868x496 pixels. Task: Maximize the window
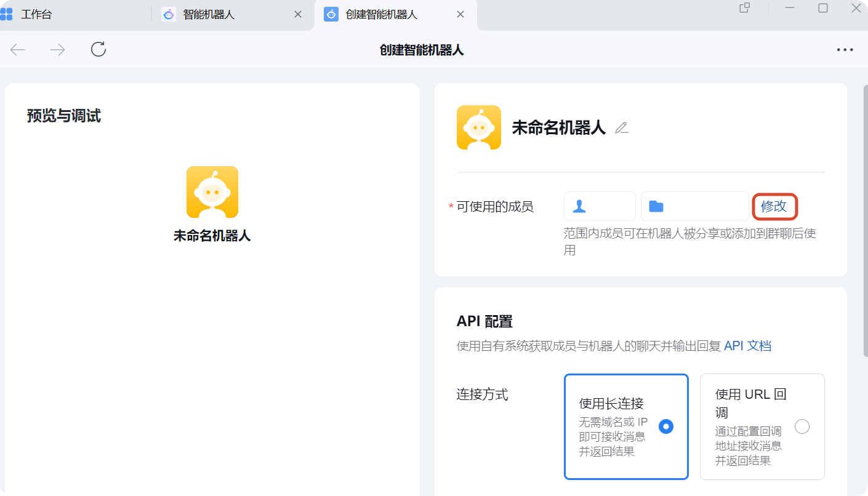[x=823, y=8]
